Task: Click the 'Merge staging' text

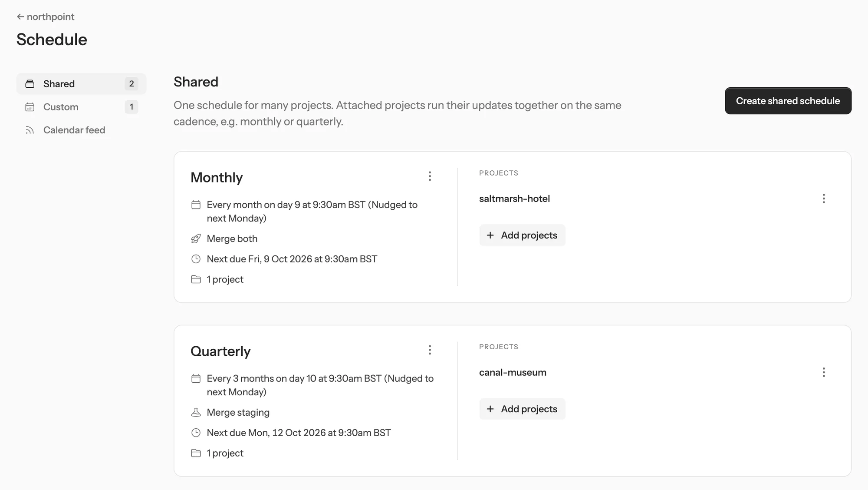Action: pos(238,412)
